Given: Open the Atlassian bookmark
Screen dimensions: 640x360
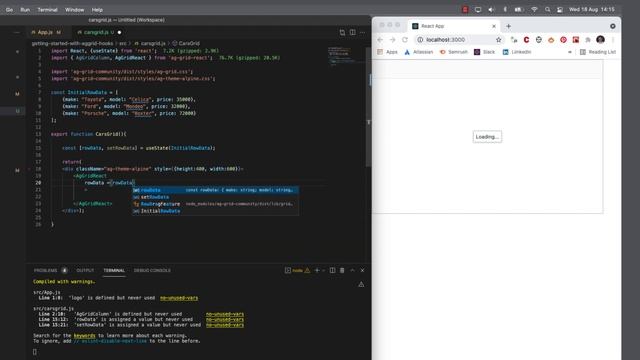Looking at the screenshot, I should tap(419, 52).
